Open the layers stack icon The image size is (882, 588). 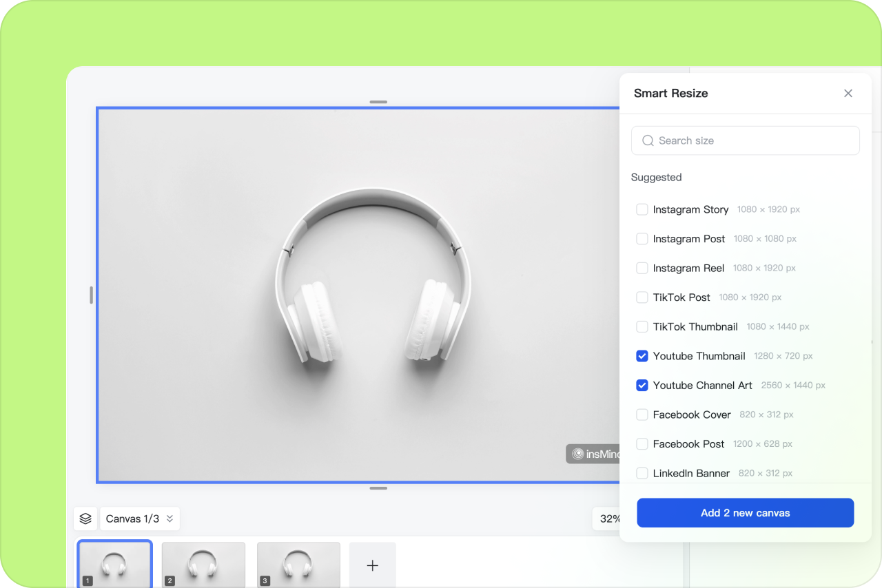coord(85,518)
